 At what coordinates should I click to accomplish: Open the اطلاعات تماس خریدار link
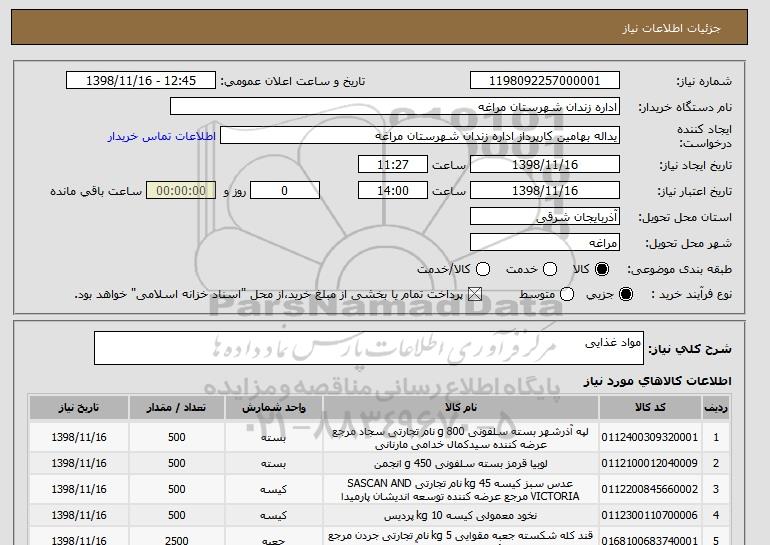tap(162, 136)
